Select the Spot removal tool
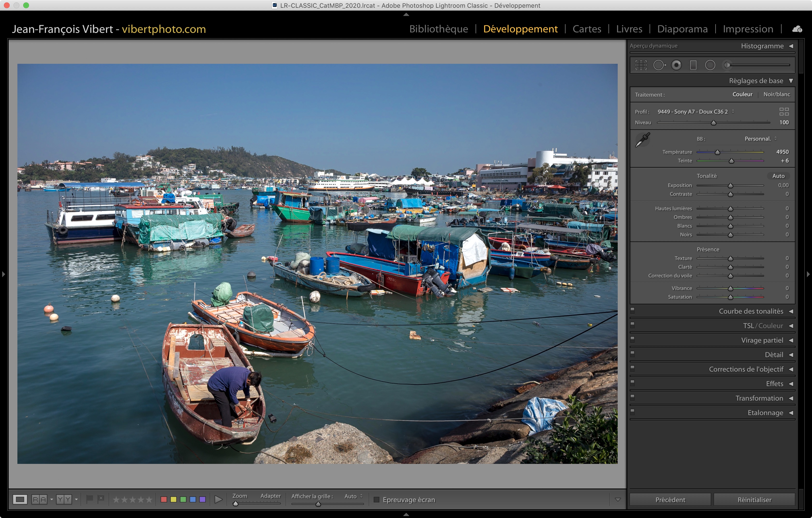Viewport: 812px width, 518px height. (659, 65)
